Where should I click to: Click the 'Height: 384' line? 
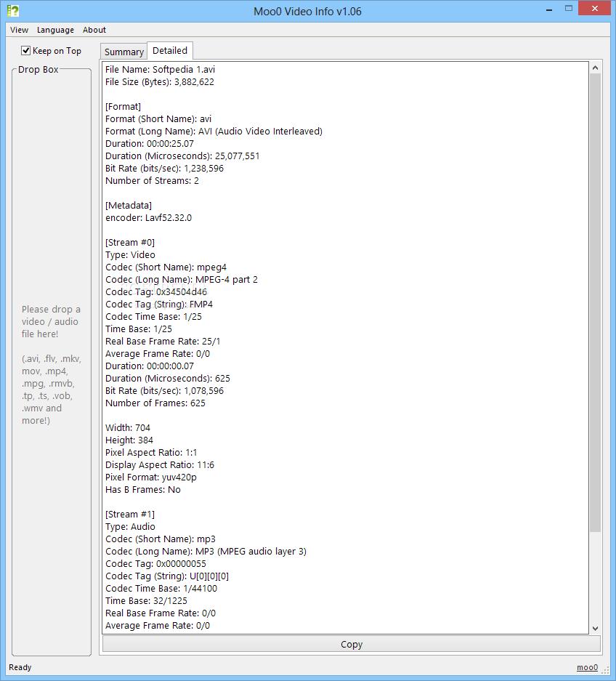[129, 440]
